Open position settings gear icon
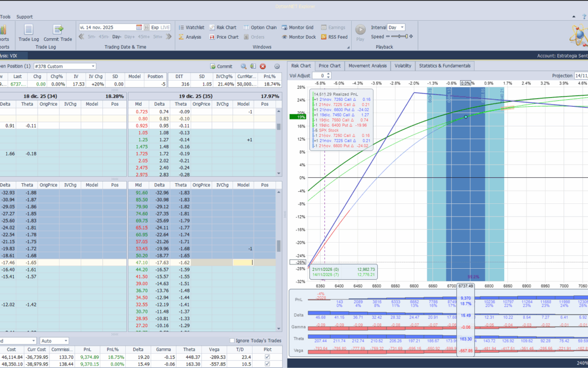This screenshot has height=368, width=588. pos(277,67)
